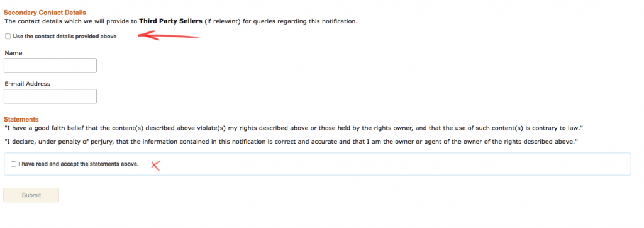The image size is (644, 228).
Task: Click the Submit button
Action: coord(31,195)
